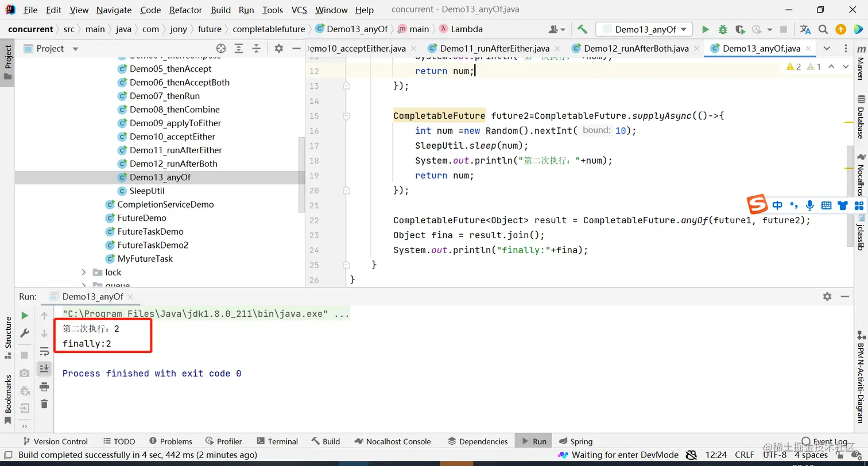Click the locate-file target icon in Project panel
The height and width of the screenshot is (466, 868).
pyautogui.click(x=221, y=49)
